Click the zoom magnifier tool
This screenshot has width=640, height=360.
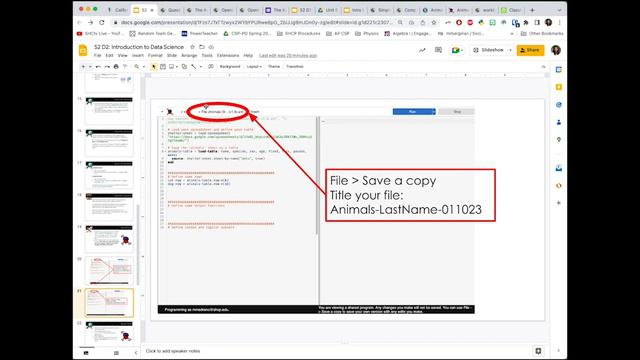137,67
